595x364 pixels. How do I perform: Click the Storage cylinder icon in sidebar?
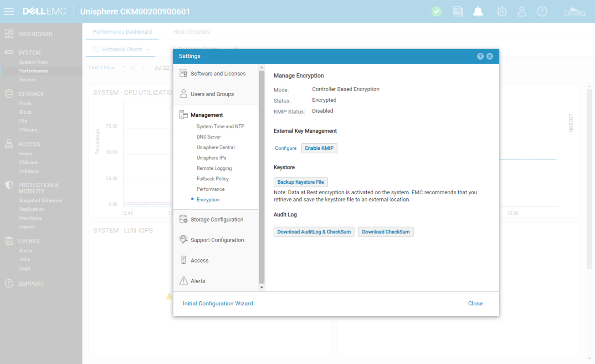[x=9, y=94]
